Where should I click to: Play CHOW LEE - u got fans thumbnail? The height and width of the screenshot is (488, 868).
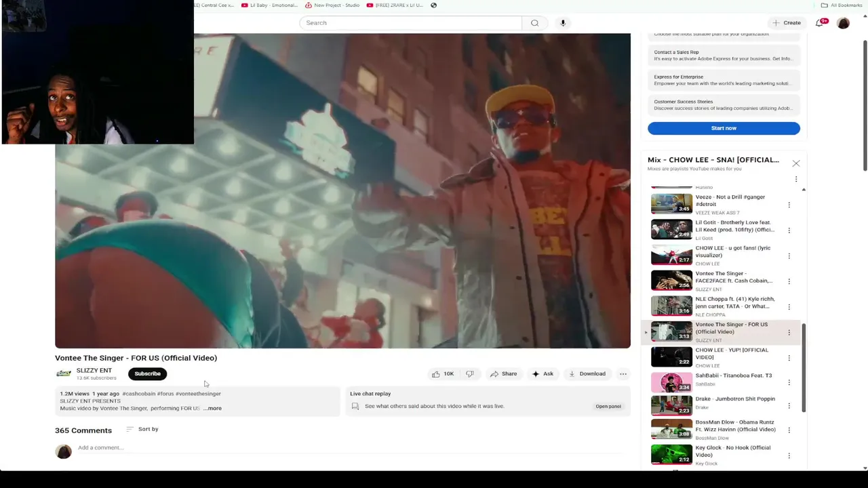point(671,255)
